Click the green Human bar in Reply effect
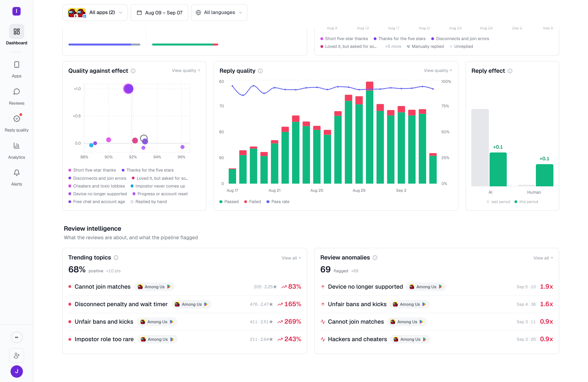 point(544,175)
